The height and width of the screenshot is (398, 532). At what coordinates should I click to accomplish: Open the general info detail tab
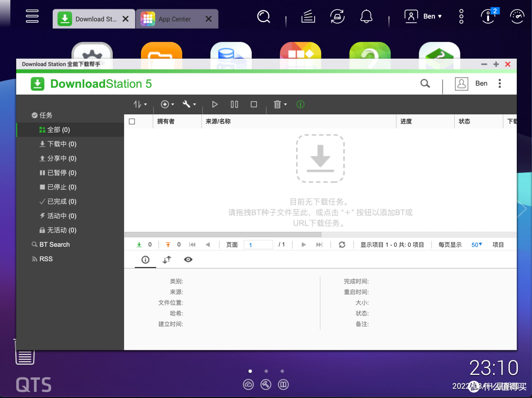[x=145, y=260]
